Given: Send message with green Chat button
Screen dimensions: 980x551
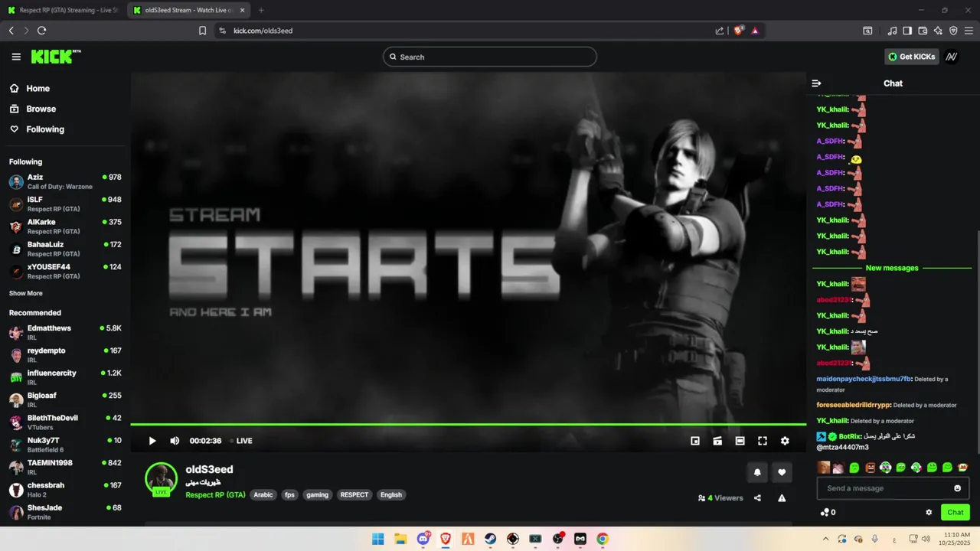Looking at the screenshot, I should pyautogui.click(x=955, y=513).
